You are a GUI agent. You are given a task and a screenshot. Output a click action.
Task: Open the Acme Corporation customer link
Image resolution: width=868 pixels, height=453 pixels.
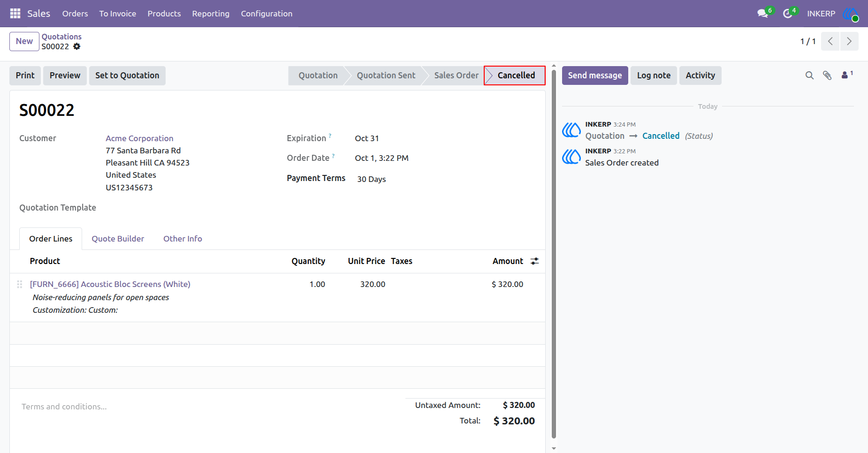(139, 138)
